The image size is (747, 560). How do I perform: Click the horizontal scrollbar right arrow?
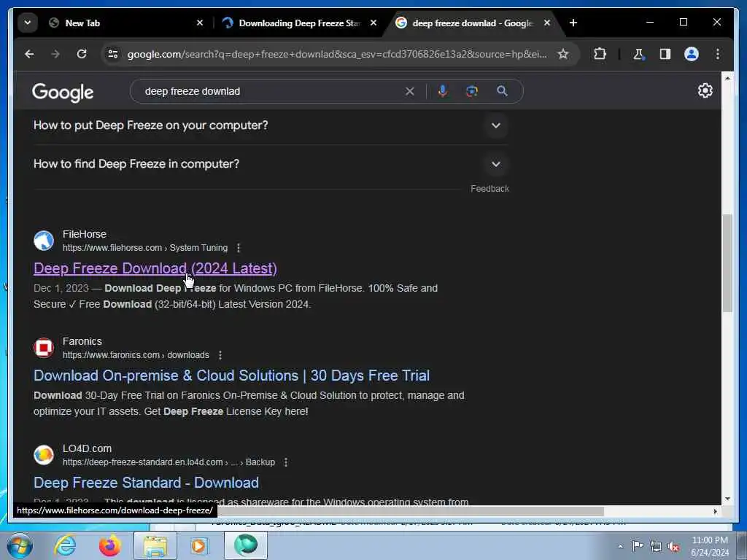(715, 511)
